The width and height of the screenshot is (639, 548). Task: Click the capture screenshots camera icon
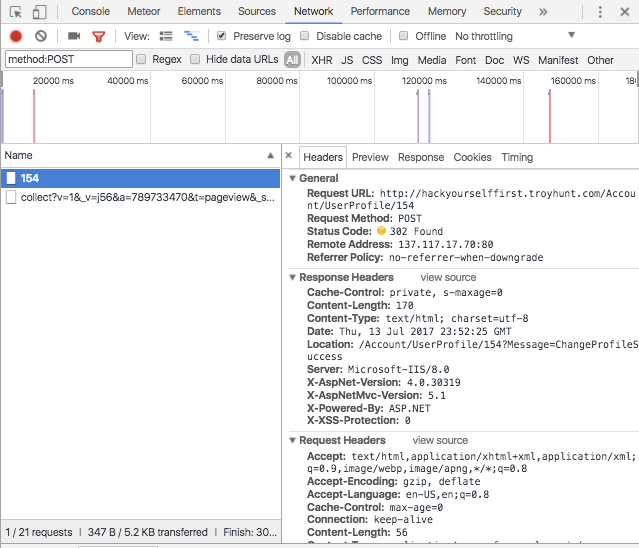point(73,36)
